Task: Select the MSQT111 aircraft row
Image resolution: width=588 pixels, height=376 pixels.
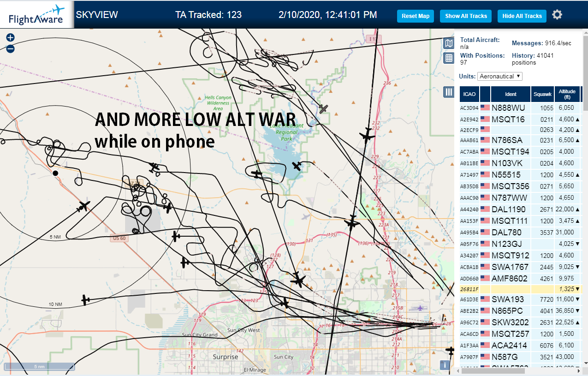Action: [x=520, y=221]
